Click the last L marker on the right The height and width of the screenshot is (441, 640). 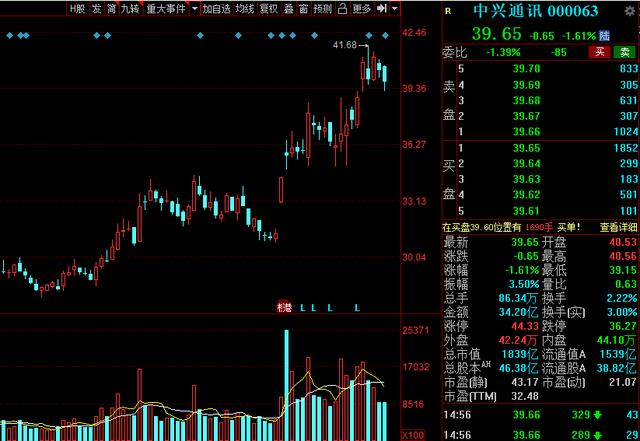click(357, 307)
